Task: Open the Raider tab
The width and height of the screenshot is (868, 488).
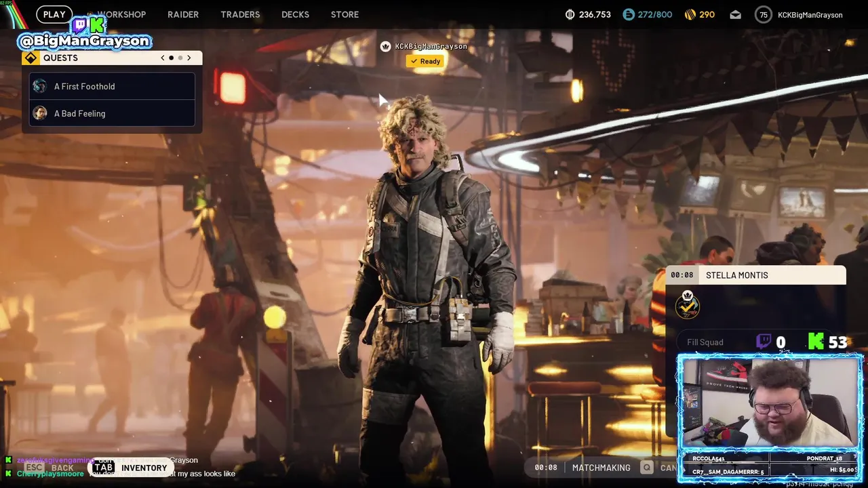Action: [x=183, y=14]
